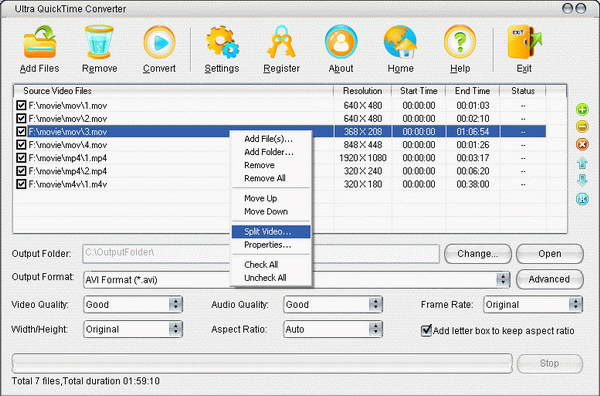Click the Stop button
The width and height of the screenshot is (600, 396).
click(549, 363)
